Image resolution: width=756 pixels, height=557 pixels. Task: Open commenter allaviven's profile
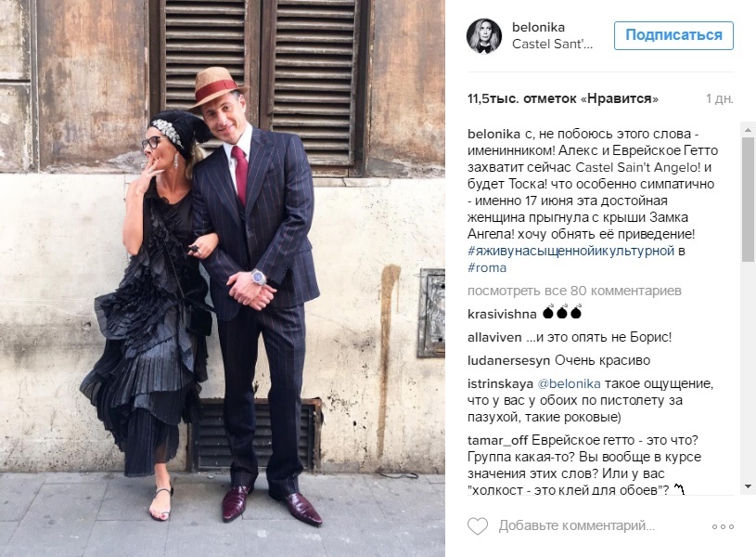point(494,337)
